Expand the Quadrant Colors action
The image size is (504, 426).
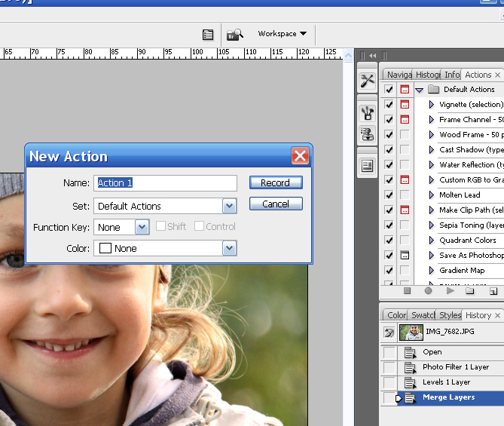(x=432, y=240)
